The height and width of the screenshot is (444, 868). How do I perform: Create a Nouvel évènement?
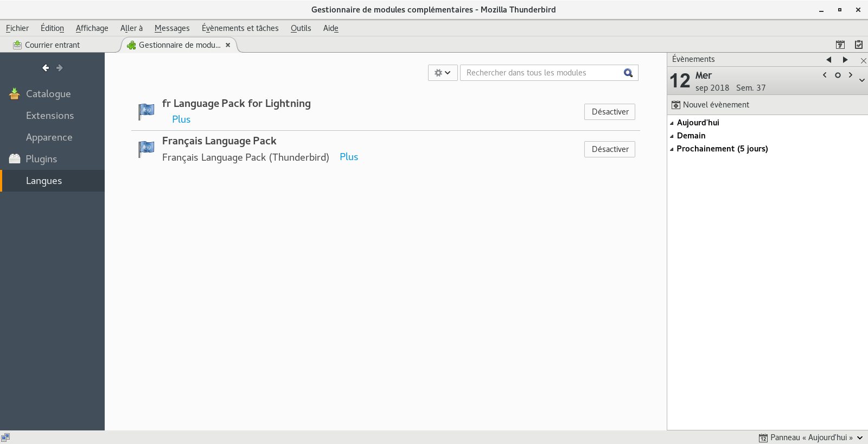pyautogui.click(x=711, y=105)
